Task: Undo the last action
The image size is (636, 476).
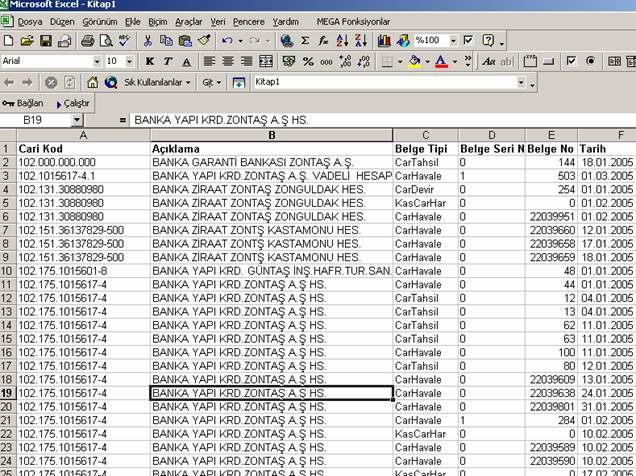Action: point(227,41)
